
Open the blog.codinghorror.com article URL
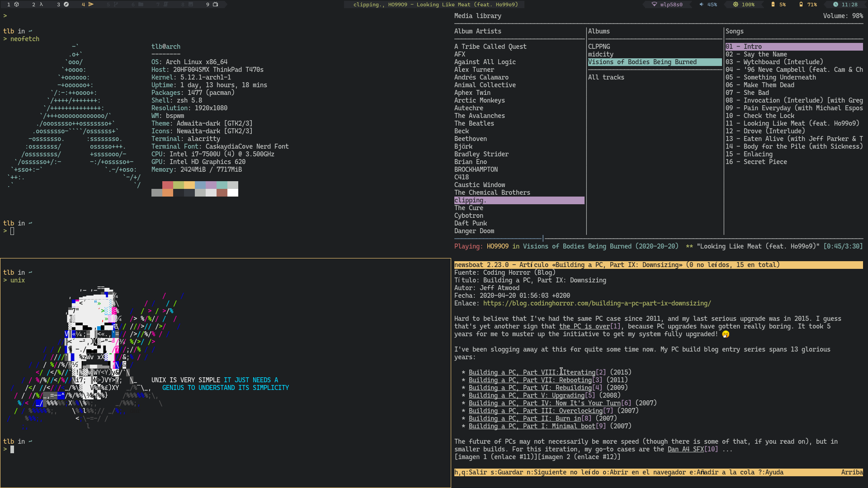597,303
